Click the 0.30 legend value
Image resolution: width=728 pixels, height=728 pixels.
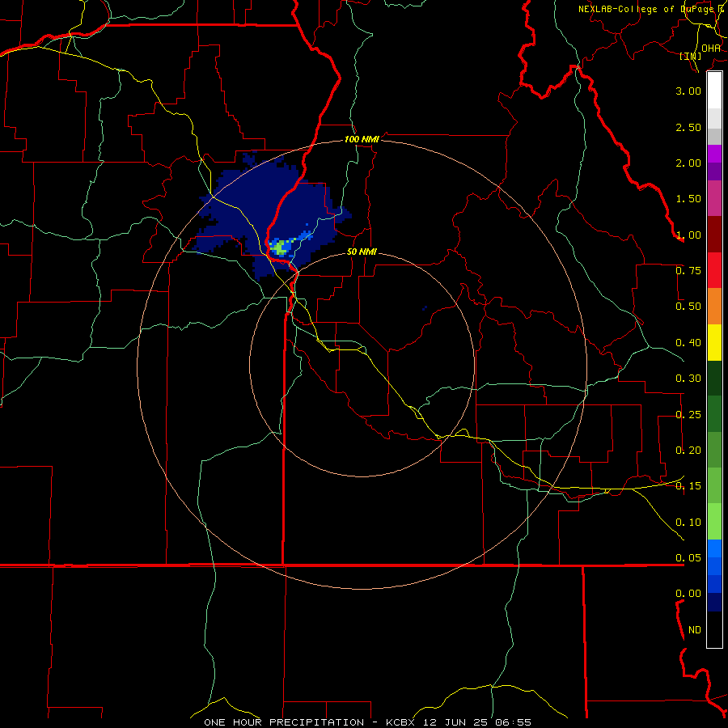point(688,379)
